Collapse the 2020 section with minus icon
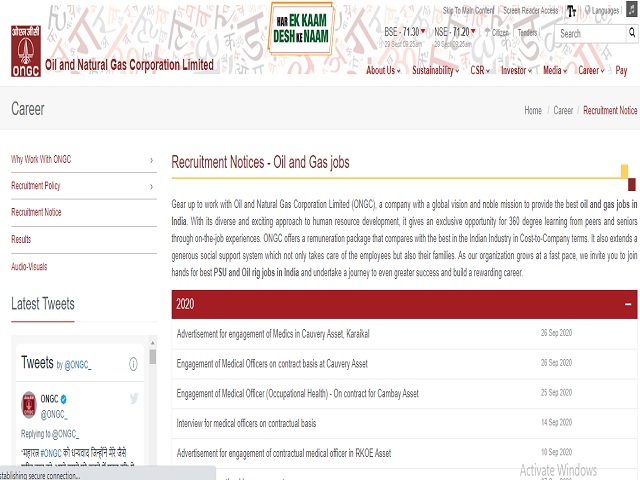The height and width of the screenshot is (480, 640). tap(628, 304)
